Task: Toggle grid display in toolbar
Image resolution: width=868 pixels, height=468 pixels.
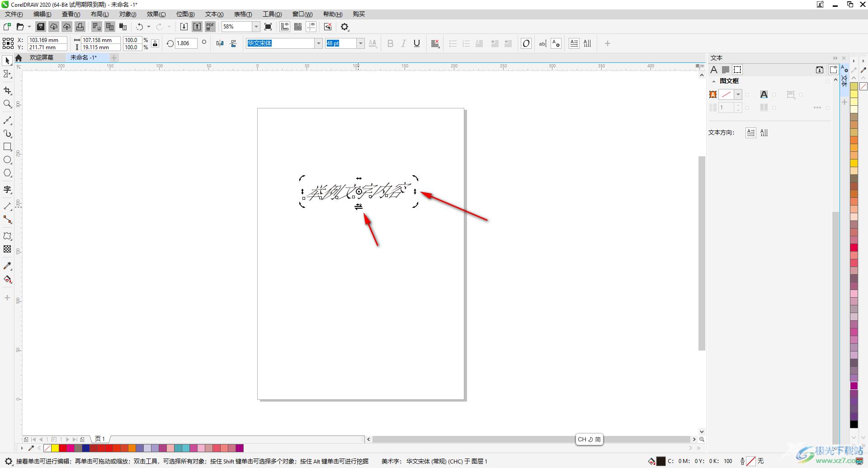Action: [298, 27]
